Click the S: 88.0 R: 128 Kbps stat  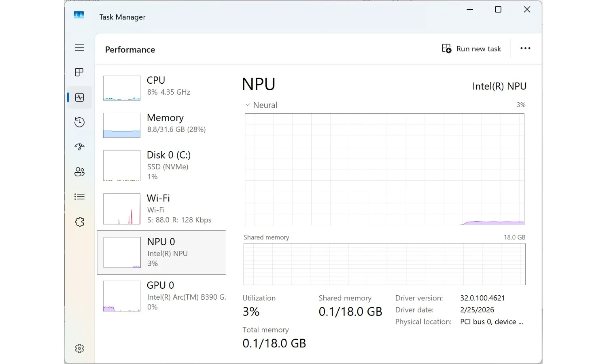pos(179,220)
